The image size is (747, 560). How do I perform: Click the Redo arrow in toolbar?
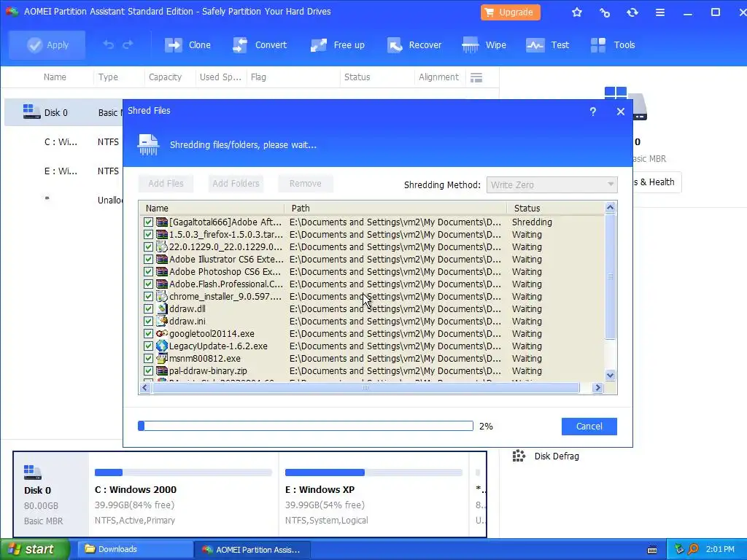tap(128, 44)
